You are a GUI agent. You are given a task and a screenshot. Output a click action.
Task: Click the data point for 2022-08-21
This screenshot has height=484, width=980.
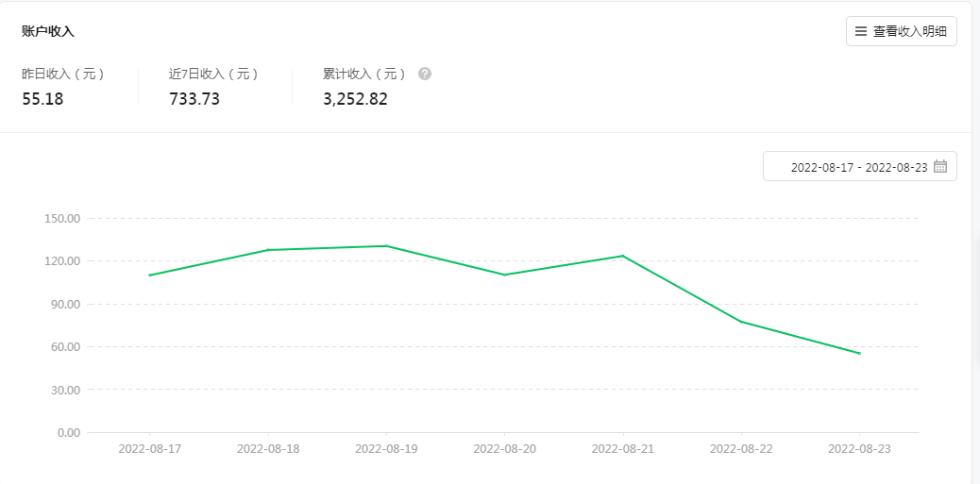623,256
